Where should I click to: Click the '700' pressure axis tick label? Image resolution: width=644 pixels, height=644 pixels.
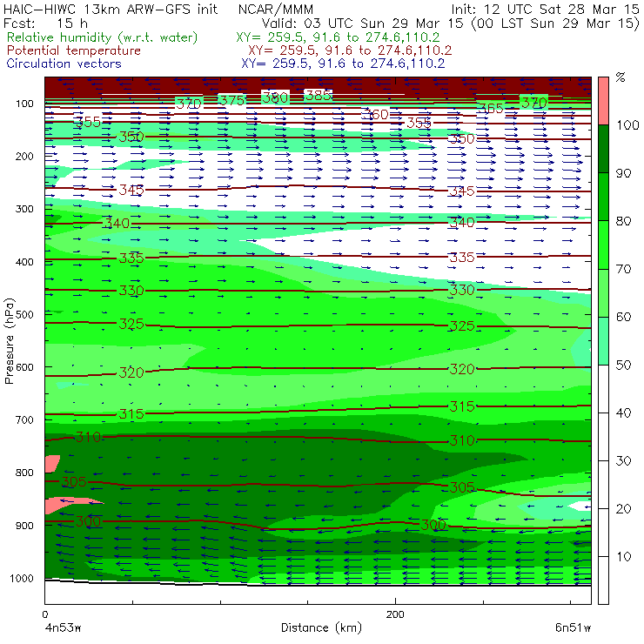[x=24, y=420]
